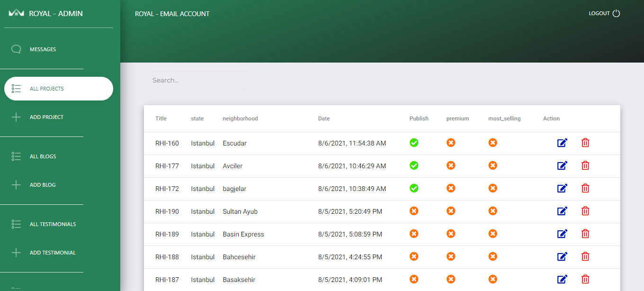Toggle most_selling status for RHI-172

click(492, 188)
